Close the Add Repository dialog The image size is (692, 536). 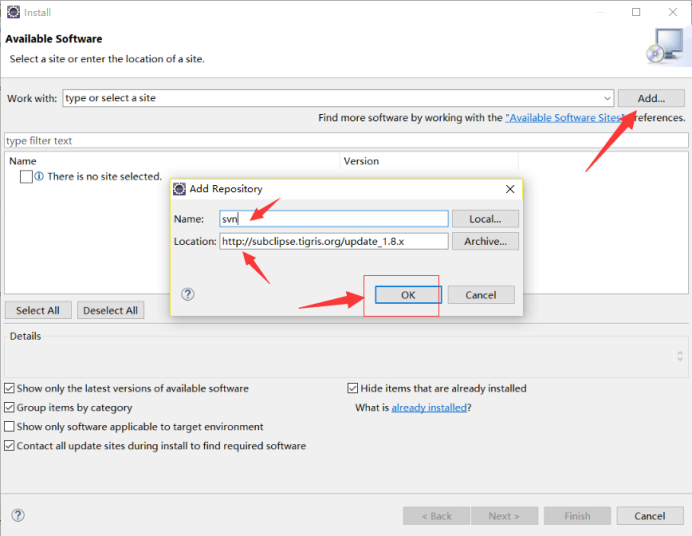point(510,189)
